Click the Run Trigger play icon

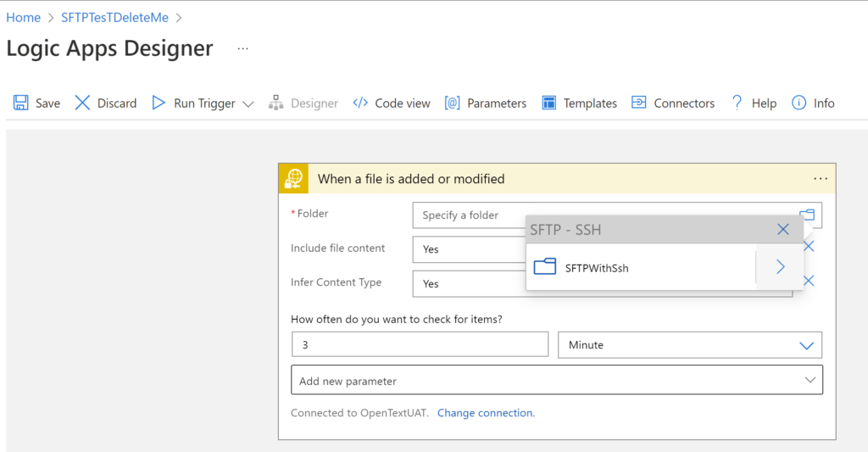(x=159, y=103)
